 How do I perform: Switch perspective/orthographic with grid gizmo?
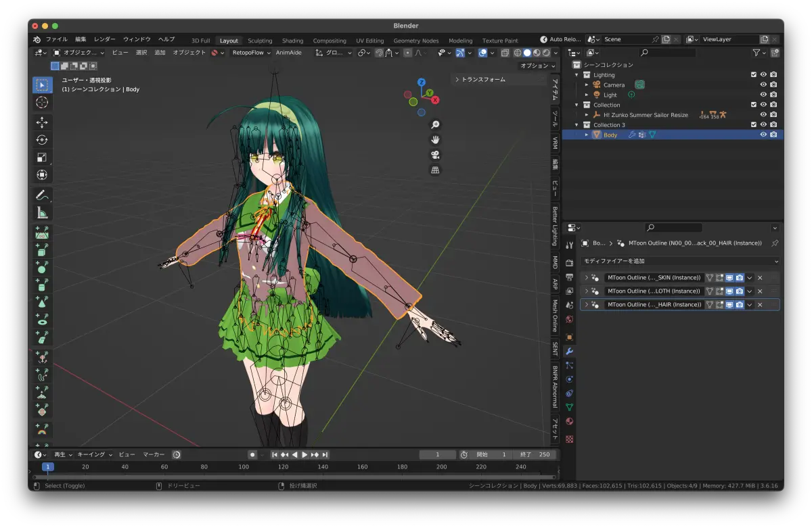(x=435, y=170)
